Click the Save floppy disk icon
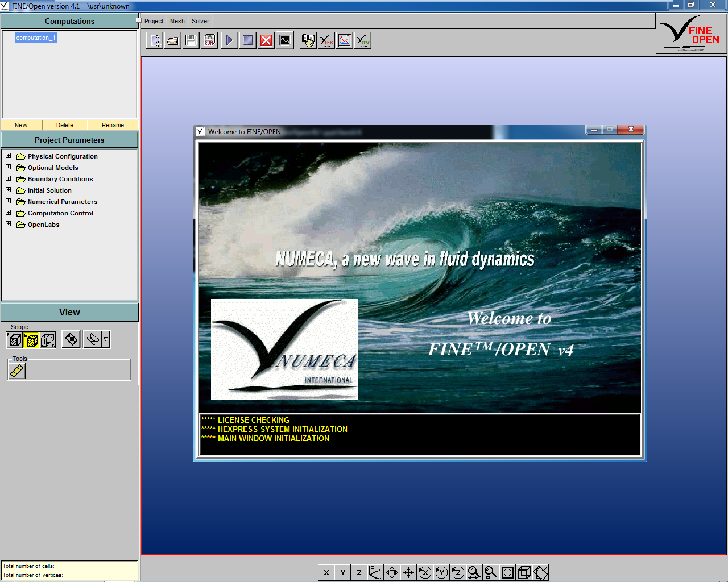This screenshot has width=728, height=582. click(x=191, y=40)
